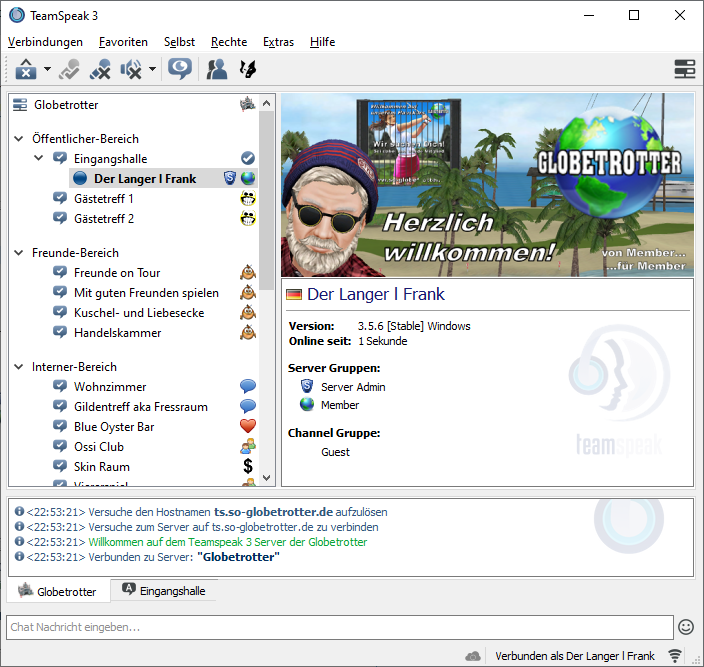704x667 pixels.
Task: Click the disconnect from server toolbar icon
Action: pos(26,69)
